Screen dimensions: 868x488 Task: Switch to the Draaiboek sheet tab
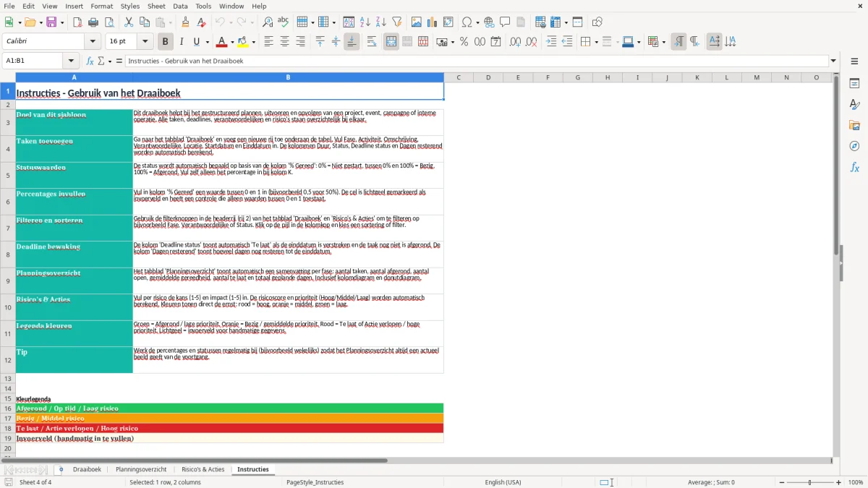coord(87,469)
